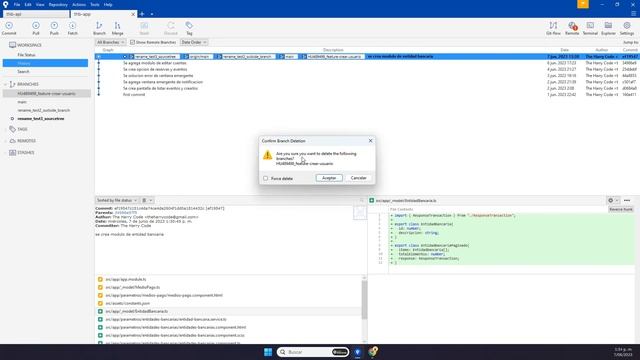This screenshot has width=640, height=360.
Task: Click the Stash toolbar icon
Action: click(x=144, y=28)
